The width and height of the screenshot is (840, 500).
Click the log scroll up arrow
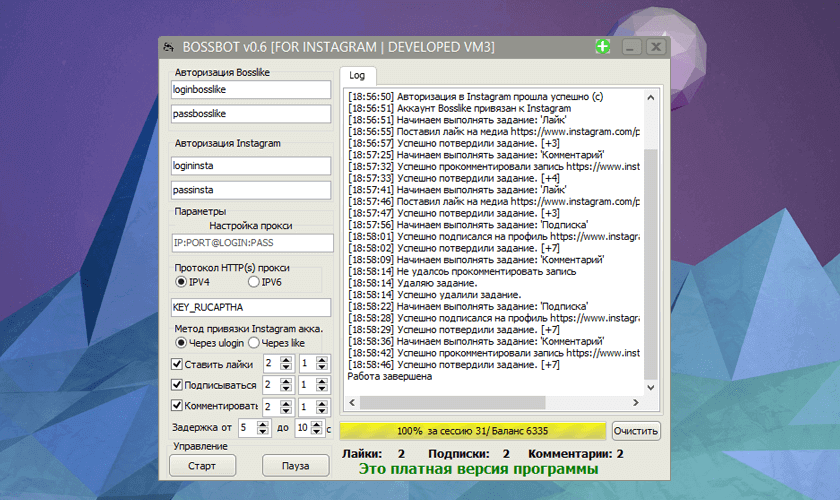coord(650,98)
